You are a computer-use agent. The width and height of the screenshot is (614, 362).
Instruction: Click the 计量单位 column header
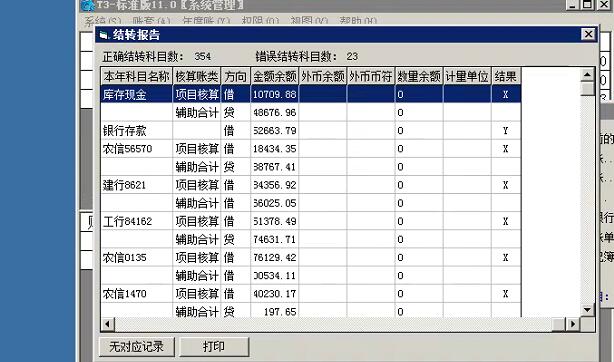(x=467, y=76)
